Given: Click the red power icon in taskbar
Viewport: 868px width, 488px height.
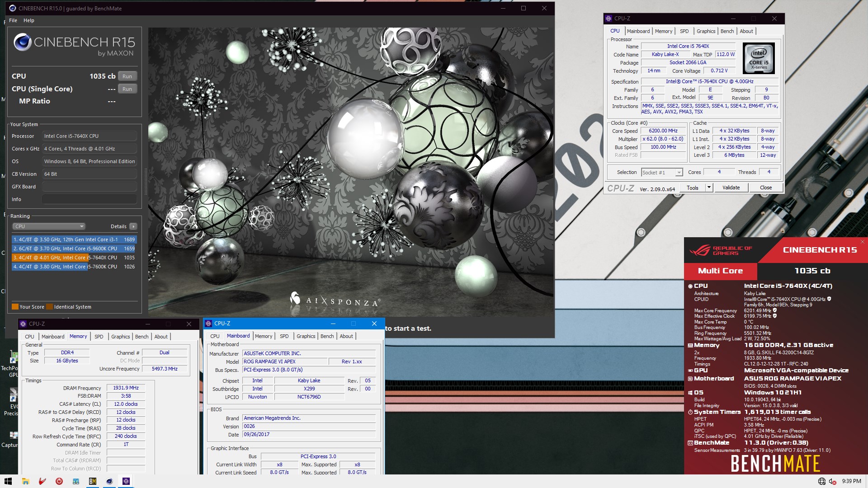Looking at the screenshot, I should [59, 481].
